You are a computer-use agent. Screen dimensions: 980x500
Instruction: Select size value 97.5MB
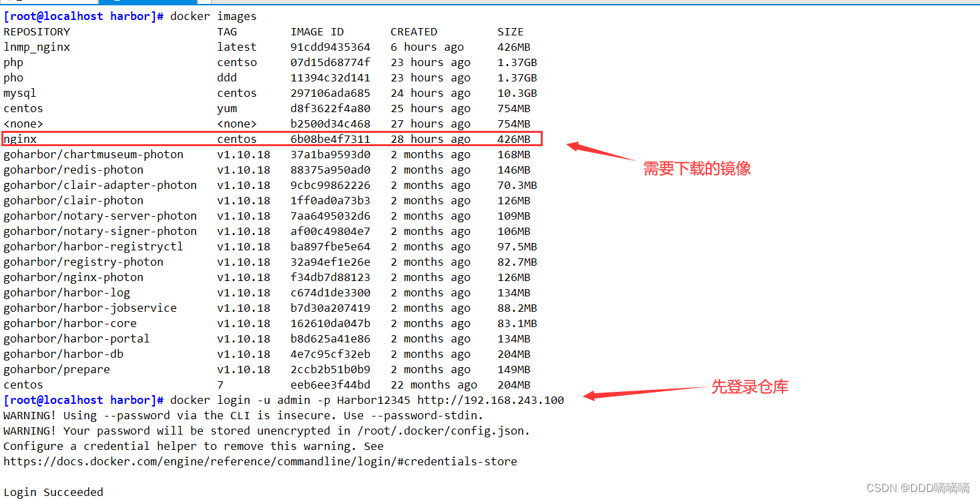click(x=517, y=246)
